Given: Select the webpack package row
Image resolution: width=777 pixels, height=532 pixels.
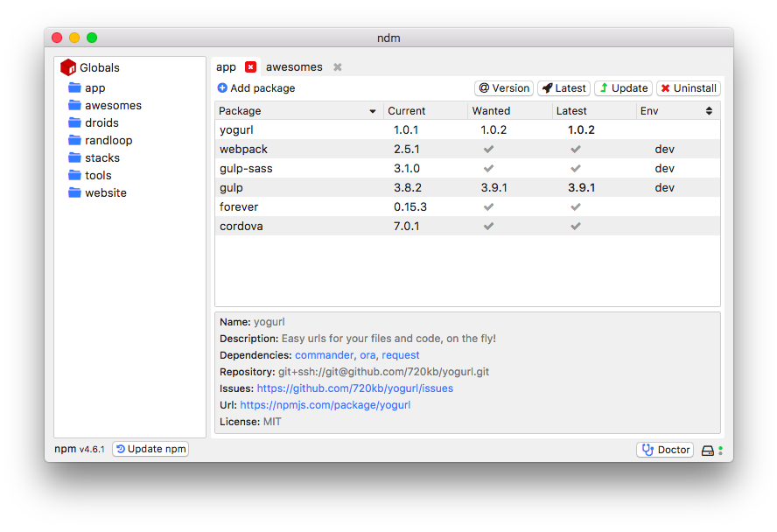Looking at the screenshot, I should (467, 149).
